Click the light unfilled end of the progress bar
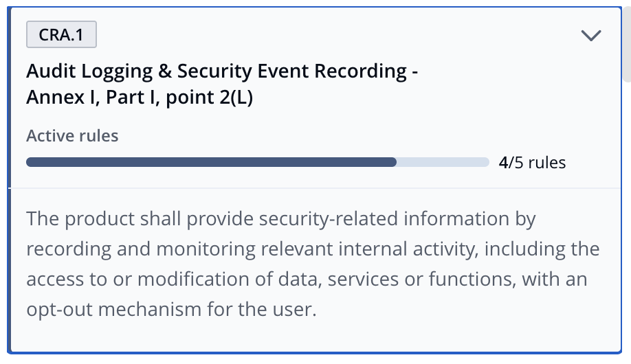Image resolution: width=631 pixels, height=364 pixels. (x=443, y=162)
